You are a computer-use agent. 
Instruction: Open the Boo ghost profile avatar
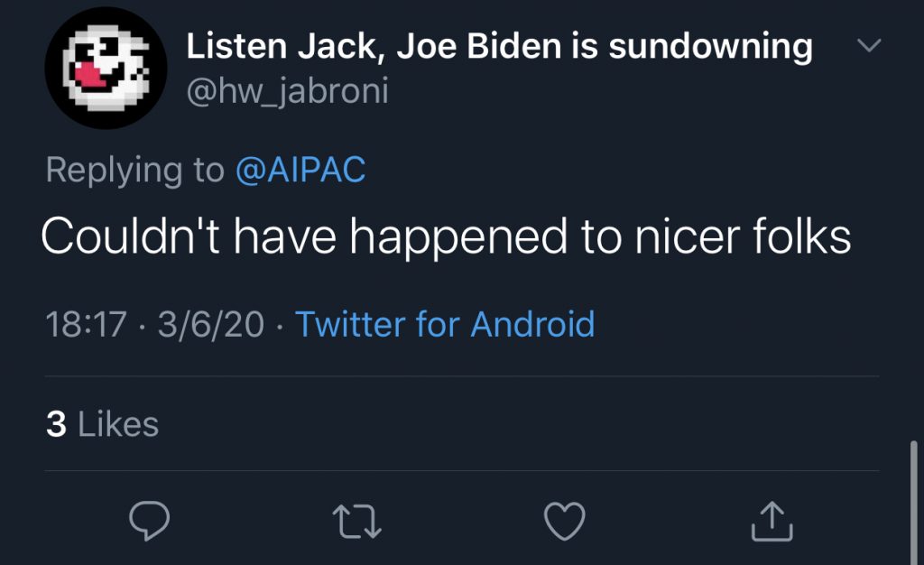point(106,72)
